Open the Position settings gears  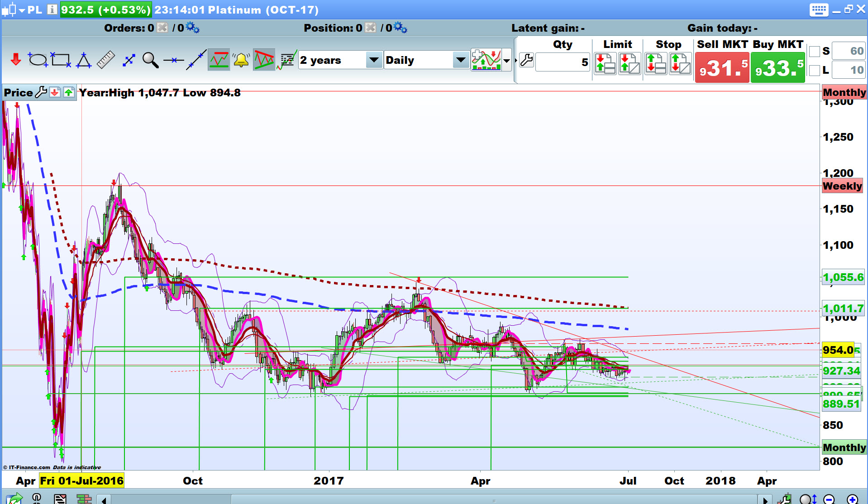coord(401,28)
